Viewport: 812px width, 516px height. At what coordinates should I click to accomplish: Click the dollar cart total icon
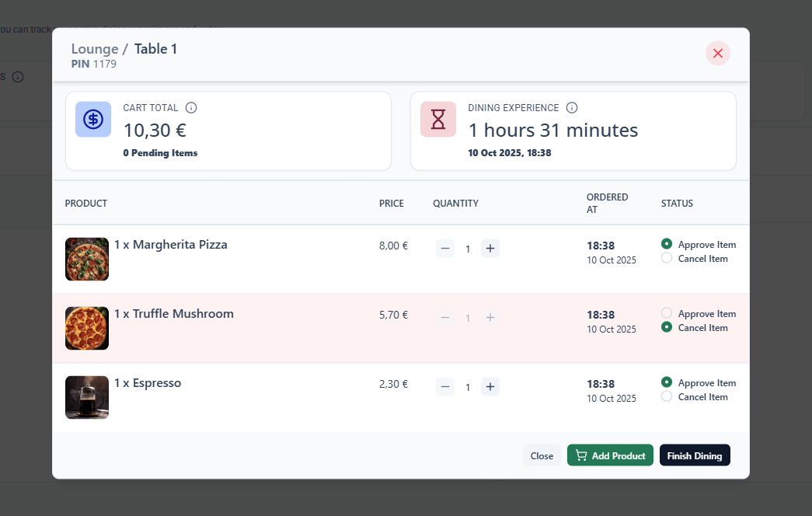[x=93, y=120]
